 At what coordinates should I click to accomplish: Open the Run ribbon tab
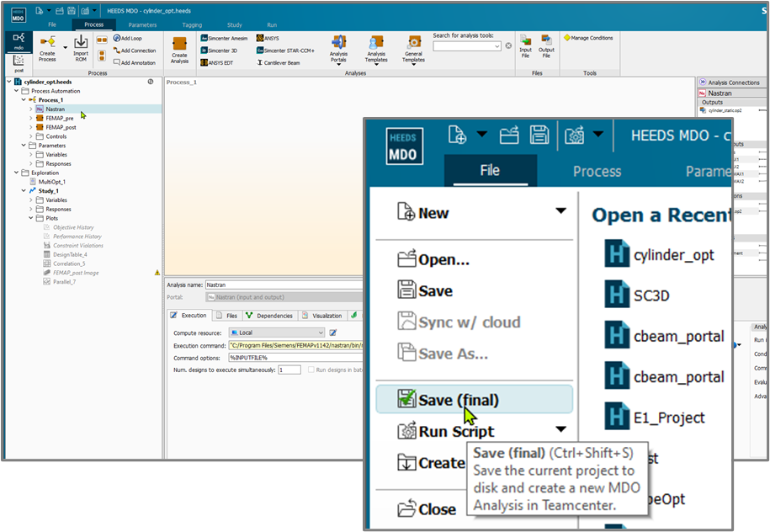[x=272, y=25]
